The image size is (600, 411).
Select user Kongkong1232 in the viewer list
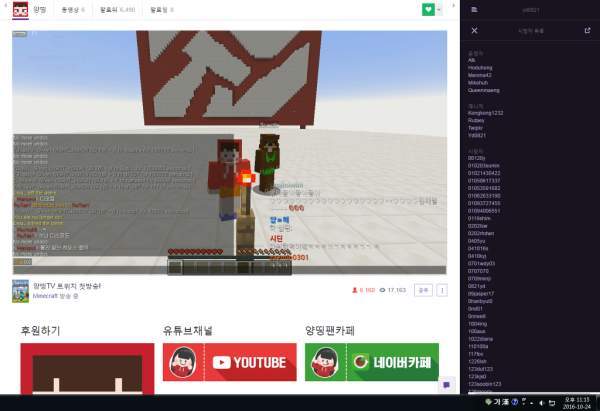pos(485,113)
